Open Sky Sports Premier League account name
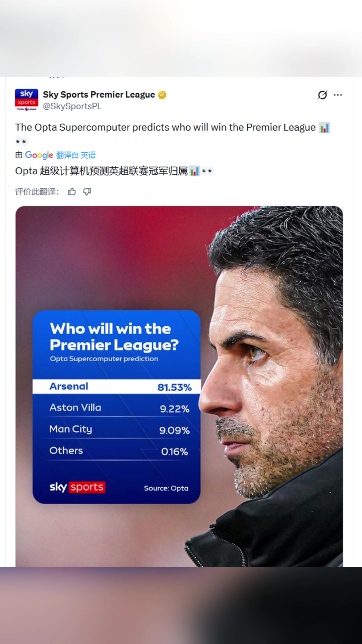The height and width of the screenshot is (644, 362). click(x=99, y=95)
